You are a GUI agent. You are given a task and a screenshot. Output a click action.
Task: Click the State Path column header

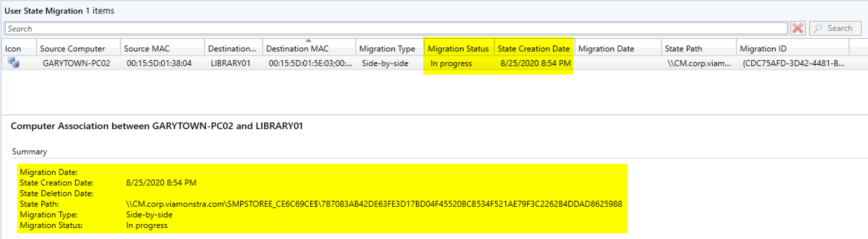point(683,49)
